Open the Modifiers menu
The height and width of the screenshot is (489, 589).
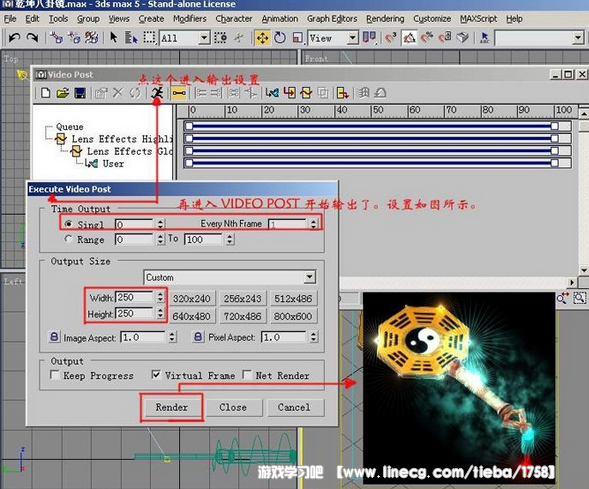point(190,19)
